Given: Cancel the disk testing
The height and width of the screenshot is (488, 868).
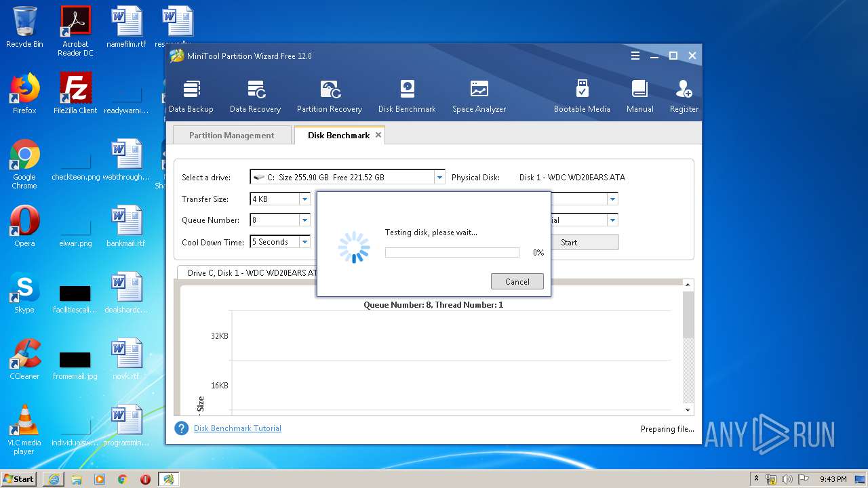Looking at the screenshot, I should click(x=517, y=281).
